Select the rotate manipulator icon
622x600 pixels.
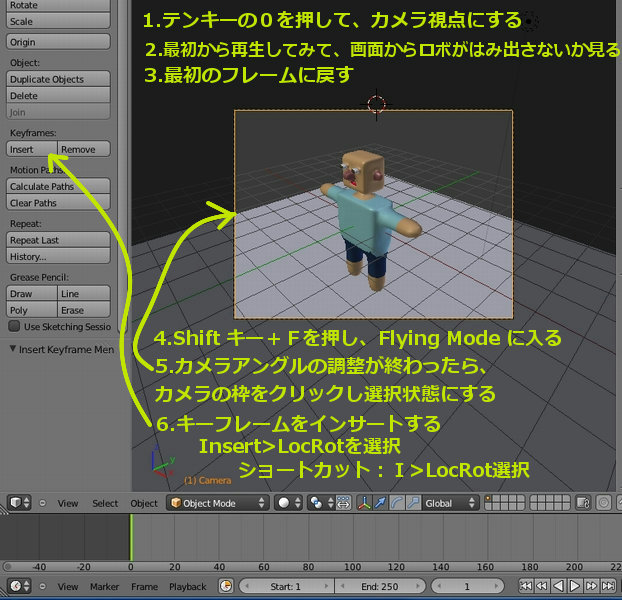(x=397, y=503)
